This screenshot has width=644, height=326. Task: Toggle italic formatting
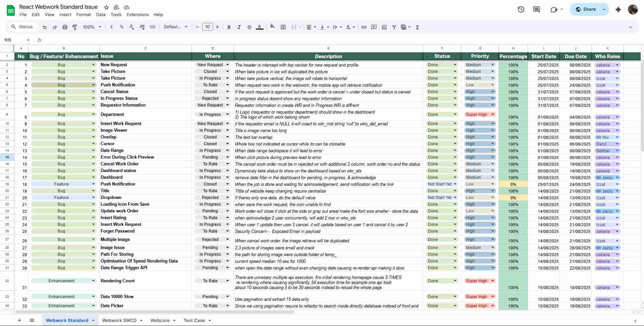tap(239, 27)
